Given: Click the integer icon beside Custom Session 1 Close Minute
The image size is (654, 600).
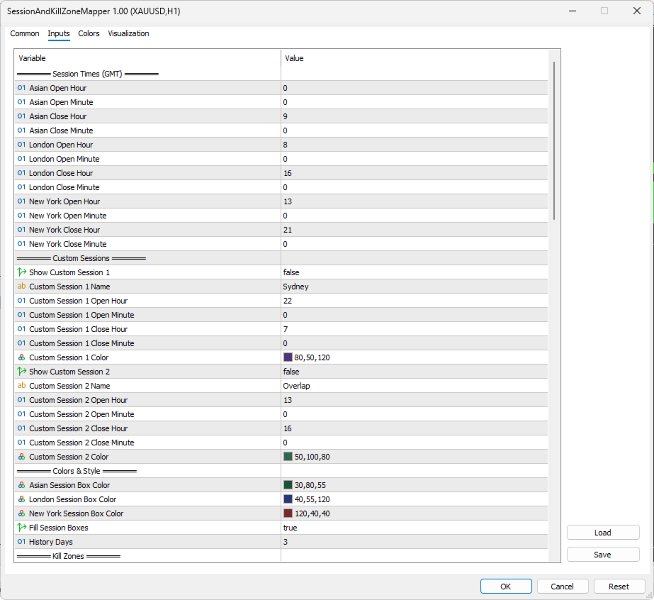Looking at the screenshot, I should 22,343.
